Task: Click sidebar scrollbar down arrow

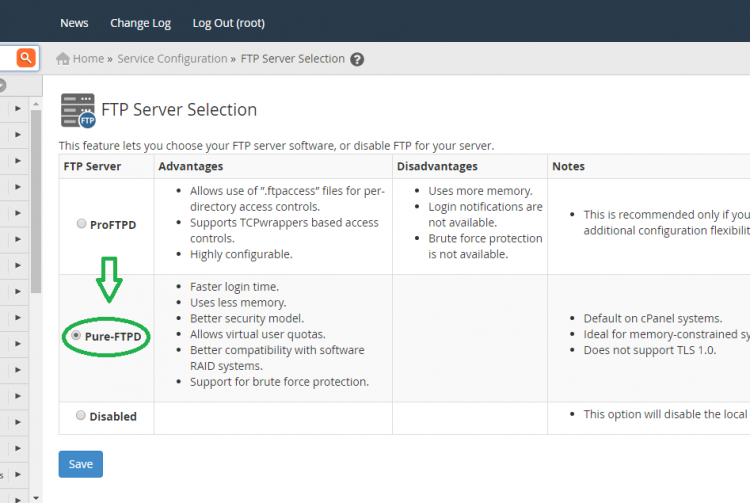Action: pyautogui.click(x=36, y=498)
